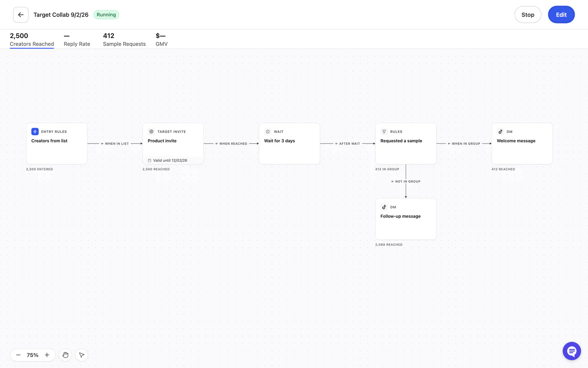Select the Sample Requests metric tab
The image size is (588, 368).
[124, 40]
